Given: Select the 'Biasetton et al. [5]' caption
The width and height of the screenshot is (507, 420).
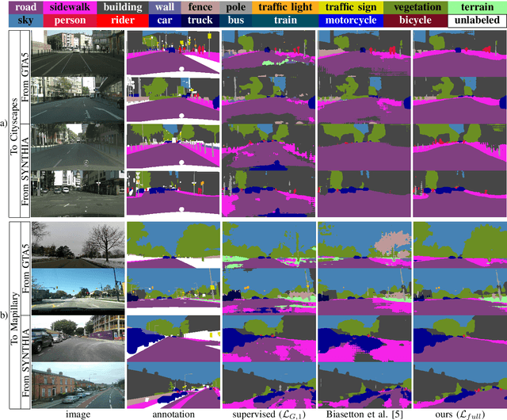Looking at the screenshot, I should tap(364, 414).
